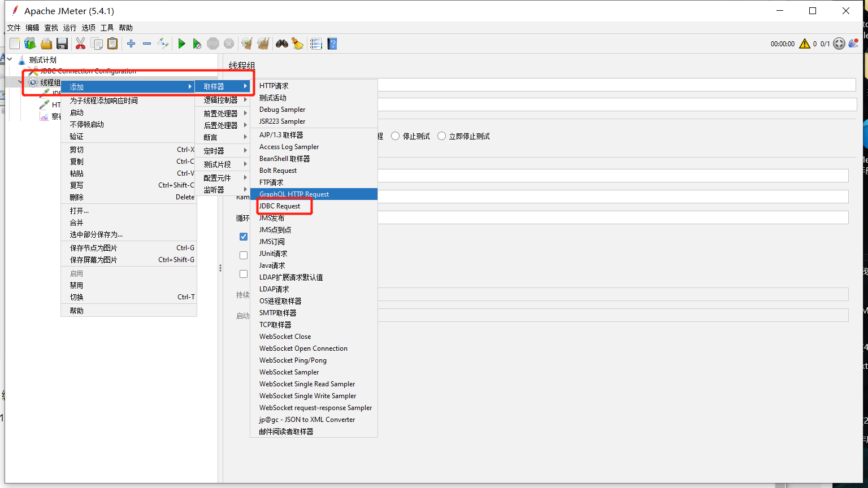Screen dimensions: 868x488
Task: Open the 运行 menu in the menu bar
Action: (70, 28)
